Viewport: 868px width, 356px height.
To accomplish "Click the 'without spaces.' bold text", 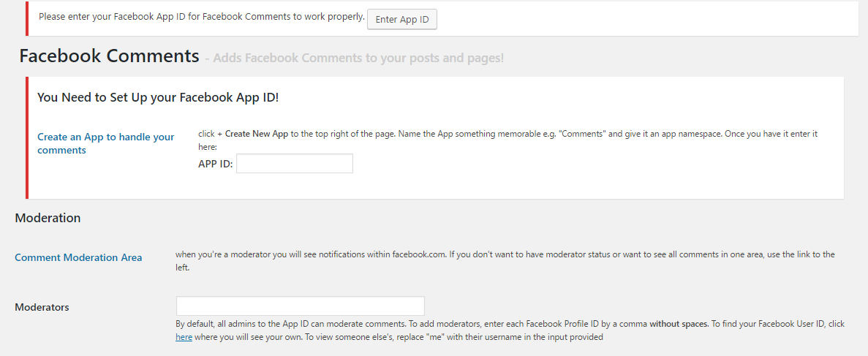I will [x=679, y=324].
